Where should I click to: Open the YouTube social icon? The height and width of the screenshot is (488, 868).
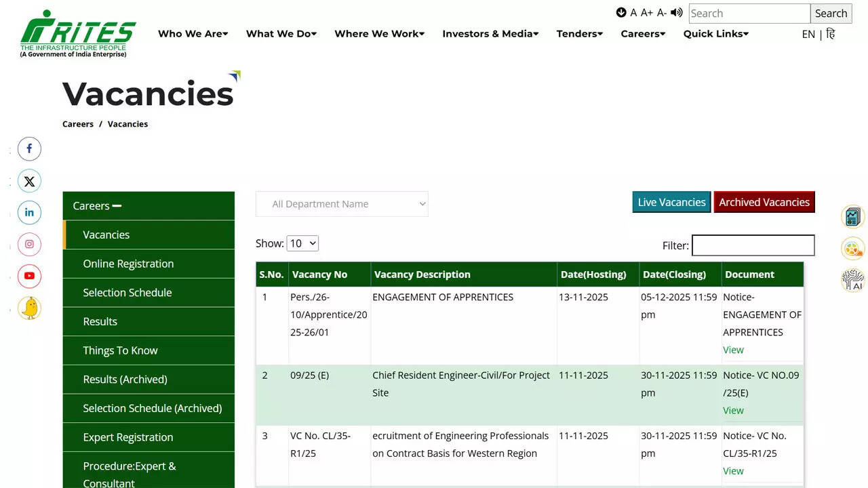coord(29,276)
